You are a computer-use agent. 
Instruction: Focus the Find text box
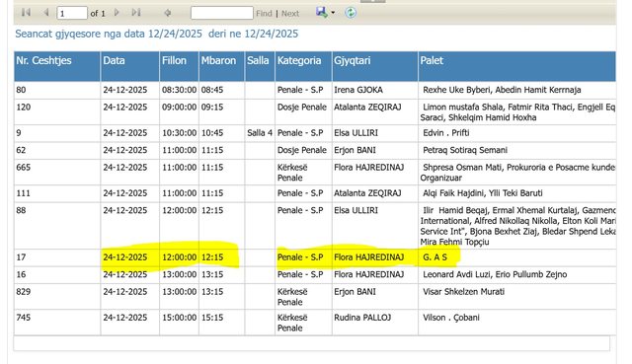click(221, 13)
